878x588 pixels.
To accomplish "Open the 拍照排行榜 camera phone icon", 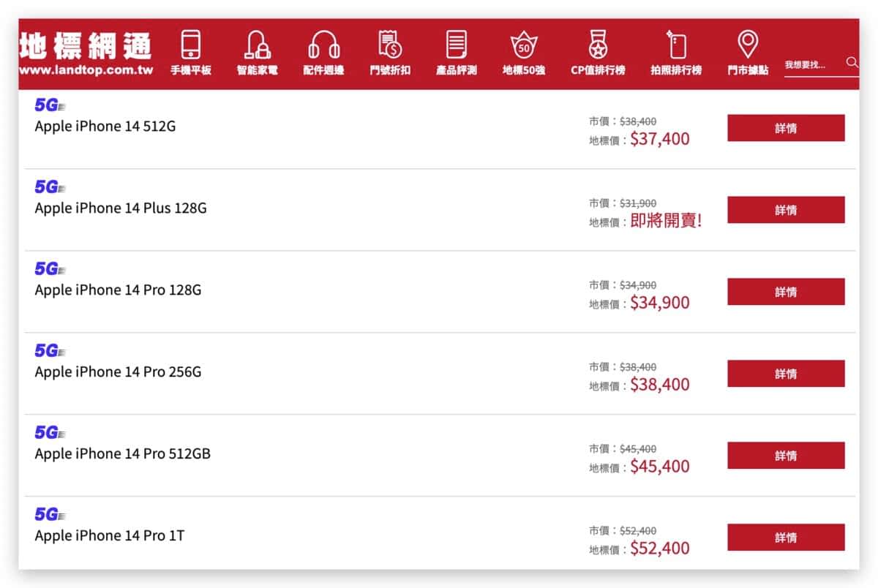I will (x=676, y=45).
